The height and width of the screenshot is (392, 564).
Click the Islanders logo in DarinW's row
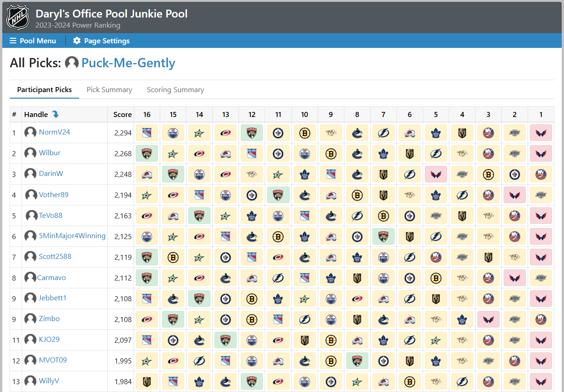541,174
